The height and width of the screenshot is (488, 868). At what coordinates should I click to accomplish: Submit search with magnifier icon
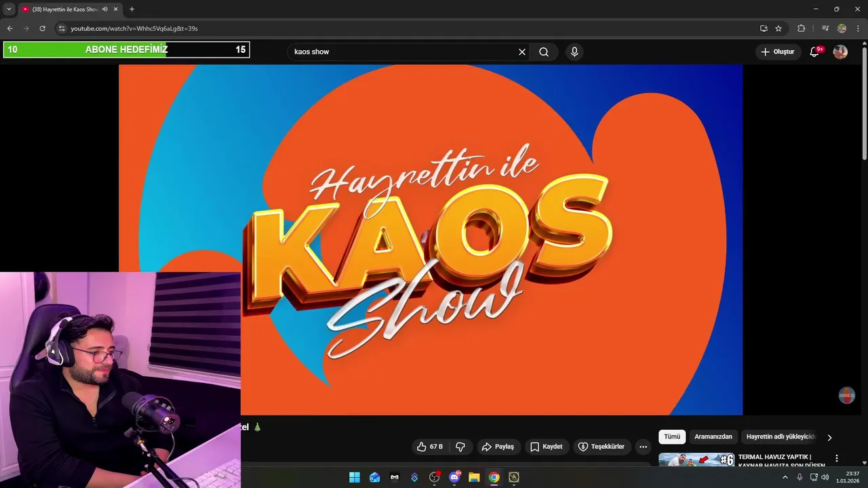pos(544,52)
